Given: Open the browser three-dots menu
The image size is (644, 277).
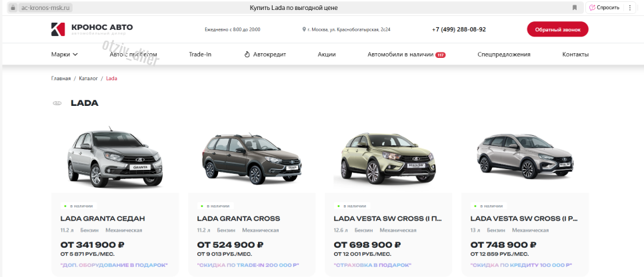Looking at the screenshot, I should pos(630,7).
